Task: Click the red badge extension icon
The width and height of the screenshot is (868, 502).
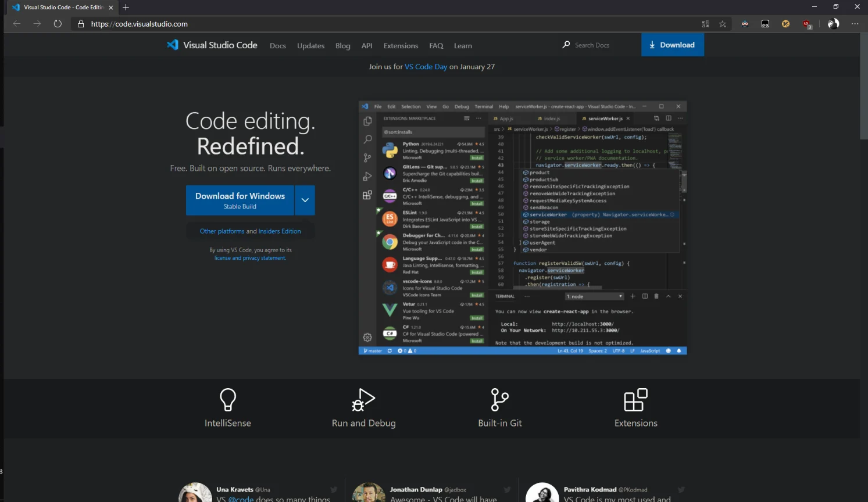Action: (806, 24)
